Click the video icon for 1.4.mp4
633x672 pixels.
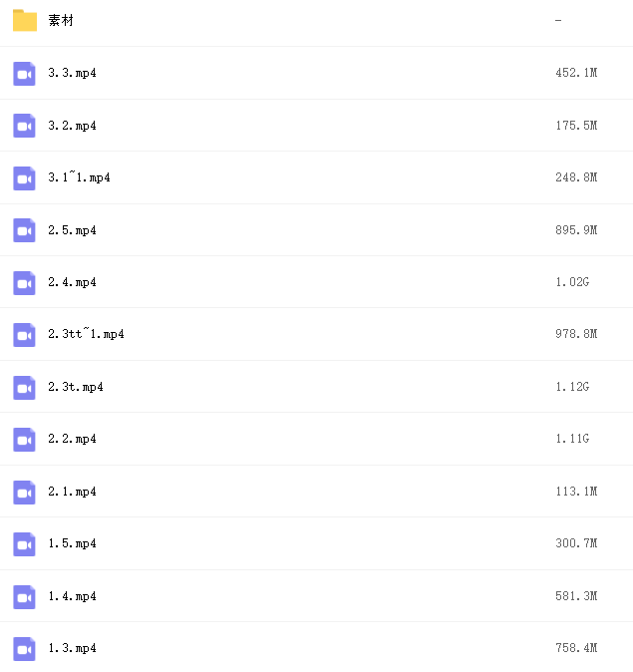(x=24, y=597)
